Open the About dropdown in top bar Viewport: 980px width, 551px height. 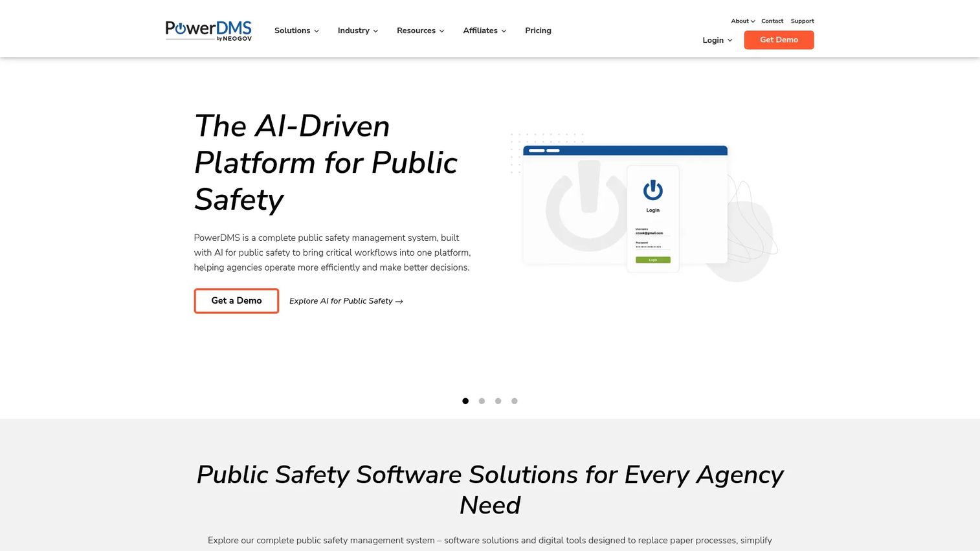tap(743, 21)
